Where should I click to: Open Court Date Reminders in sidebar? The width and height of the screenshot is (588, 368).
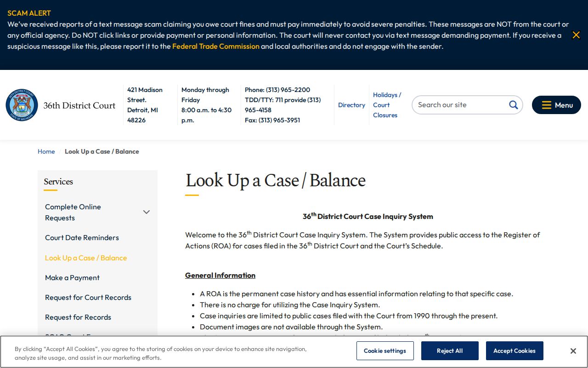[x=82, y=238]
